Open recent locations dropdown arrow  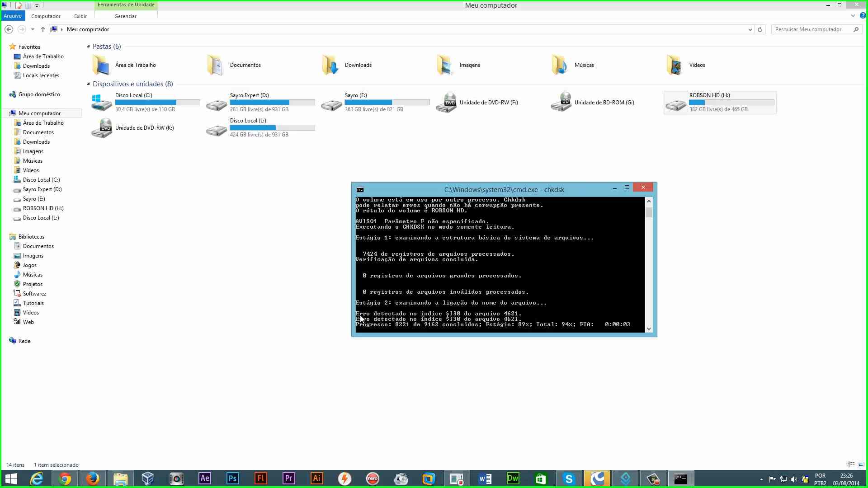coord(33,29)
